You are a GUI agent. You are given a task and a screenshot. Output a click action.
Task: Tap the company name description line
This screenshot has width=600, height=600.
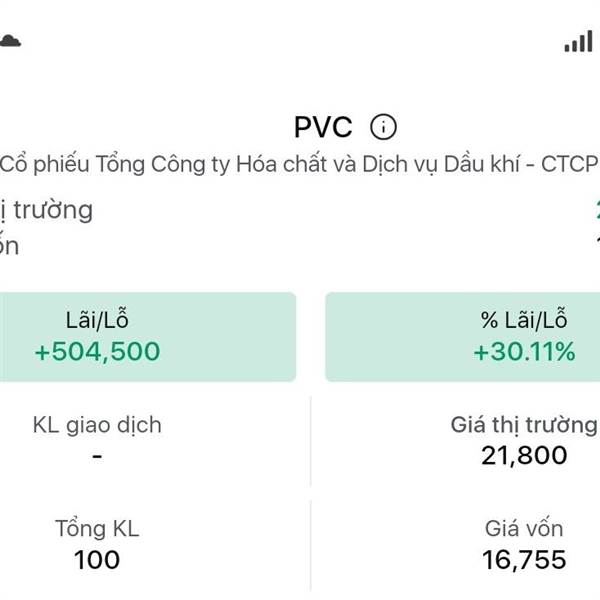(x=298, y=164)
